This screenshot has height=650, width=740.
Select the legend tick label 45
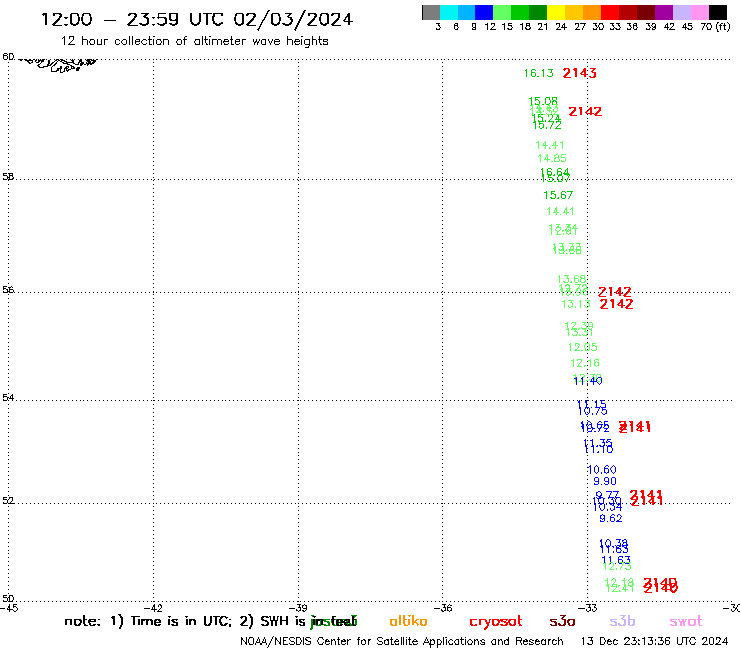point(687,27)
